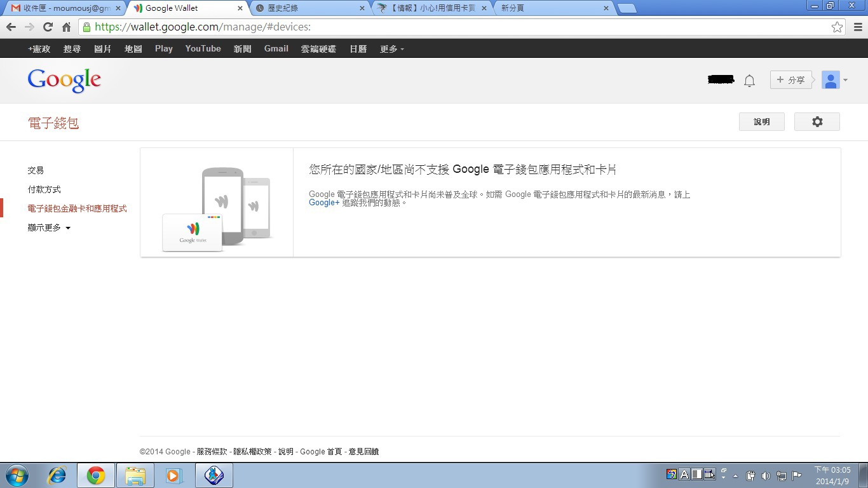Go to the browser home page
868x488 pixels.
coord(66,27)
